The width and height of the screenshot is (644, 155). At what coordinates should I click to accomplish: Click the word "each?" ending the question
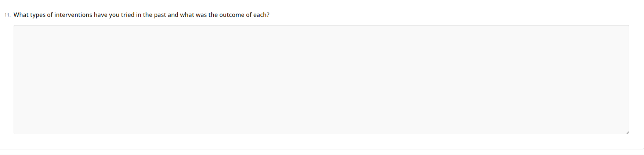click(261, 15)
